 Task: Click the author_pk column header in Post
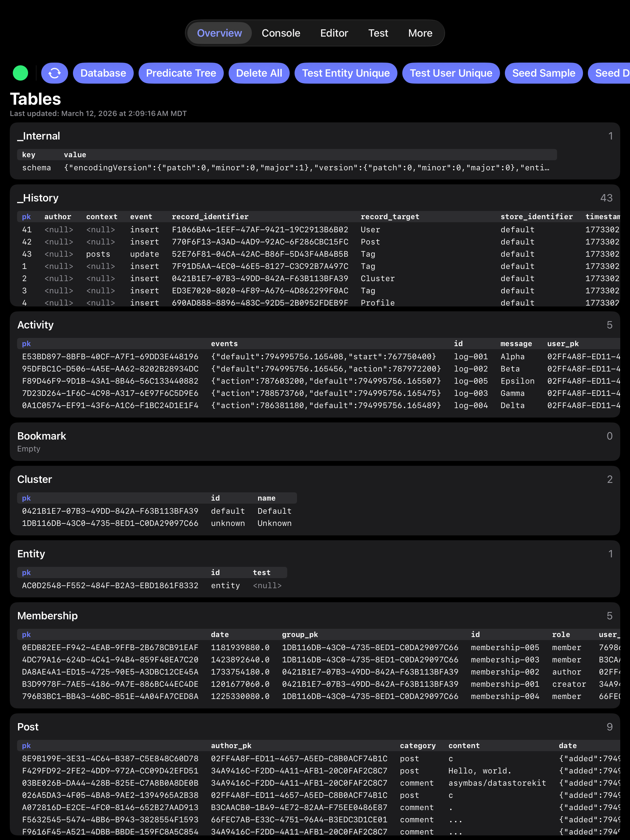[x=231, y=746]
